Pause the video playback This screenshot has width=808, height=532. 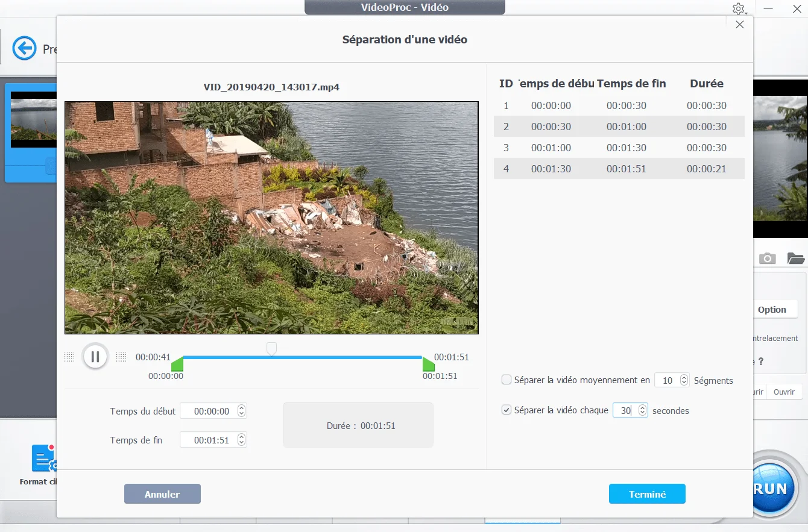95,356
